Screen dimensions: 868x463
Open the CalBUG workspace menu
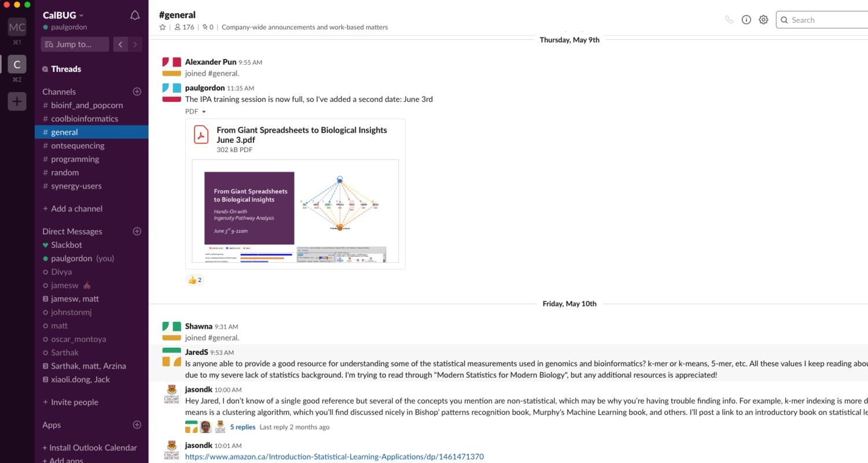tap(61, 14)
